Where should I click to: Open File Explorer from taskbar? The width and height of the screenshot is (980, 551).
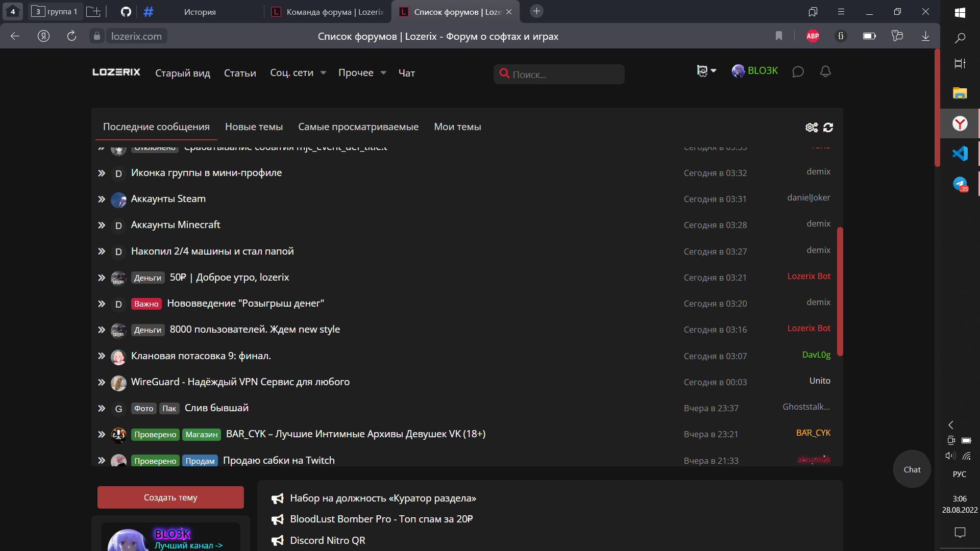point(960,93)
